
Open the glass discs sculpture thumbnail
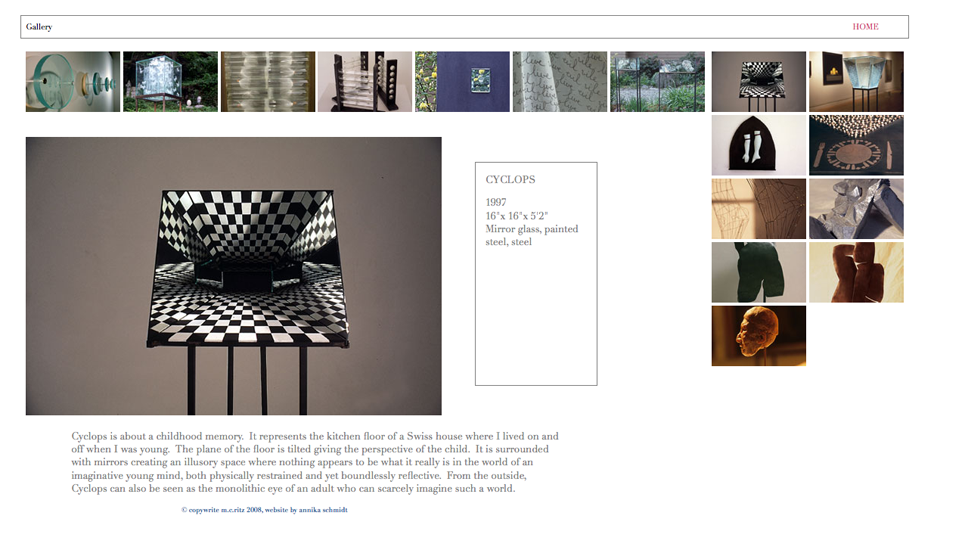(73, 82)
